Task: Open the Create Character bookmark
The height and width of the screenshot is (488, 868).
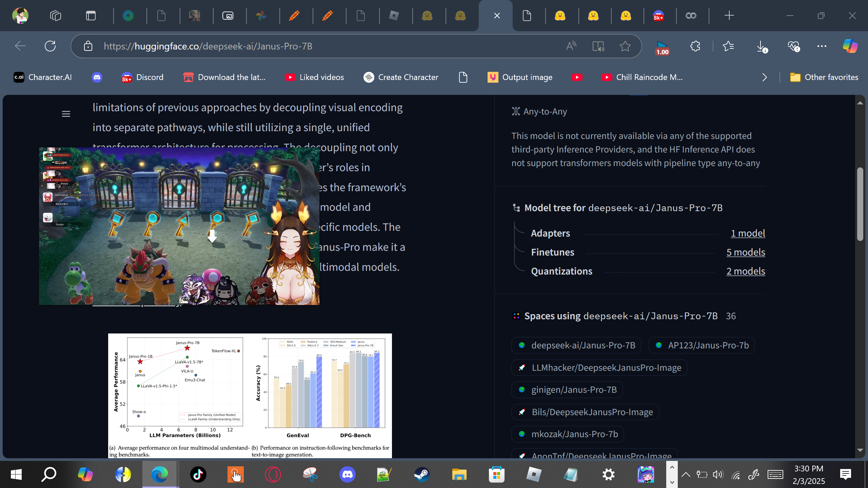Action: coord(401,77)
